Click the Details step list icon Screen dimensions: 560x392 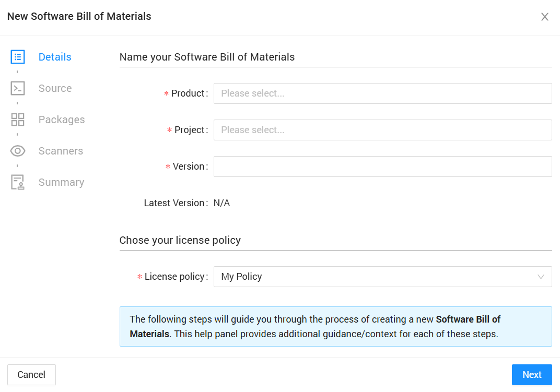18,57
